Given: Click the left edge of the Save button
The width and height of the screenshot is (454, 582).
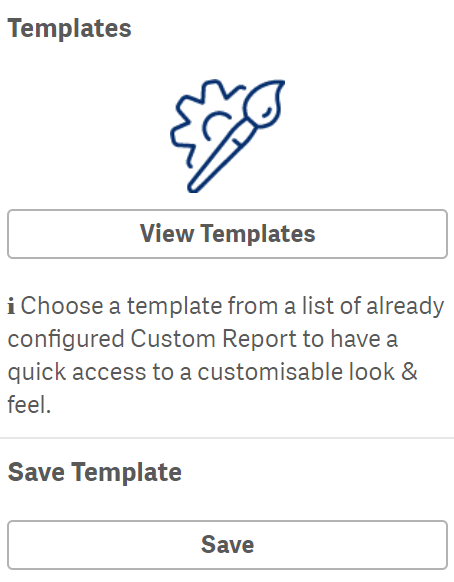Looking at the screenshot, I should [10, 545].
